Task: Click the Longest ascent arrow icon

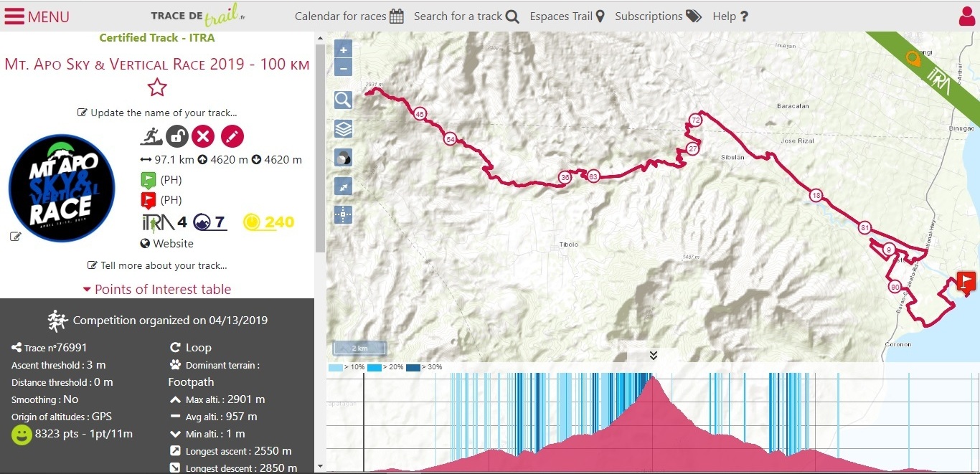Action: click(x=175, y=451)
